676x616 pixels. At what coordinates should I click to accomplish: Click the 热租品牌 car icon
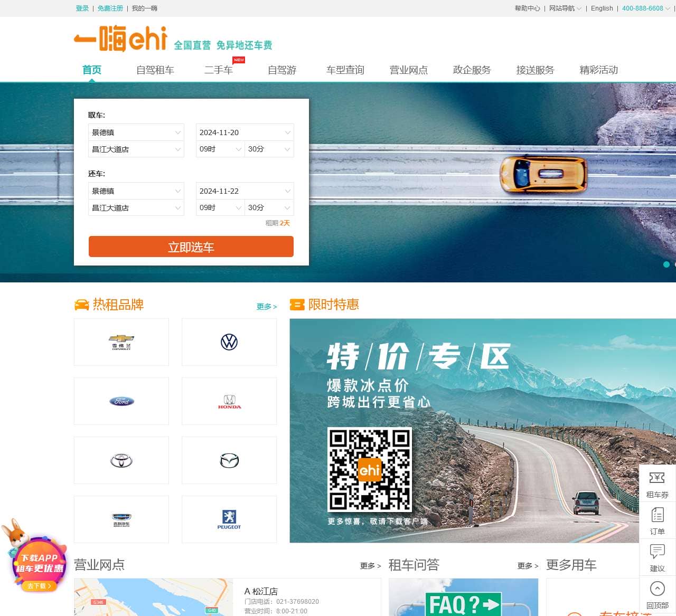tap(82, 305)
